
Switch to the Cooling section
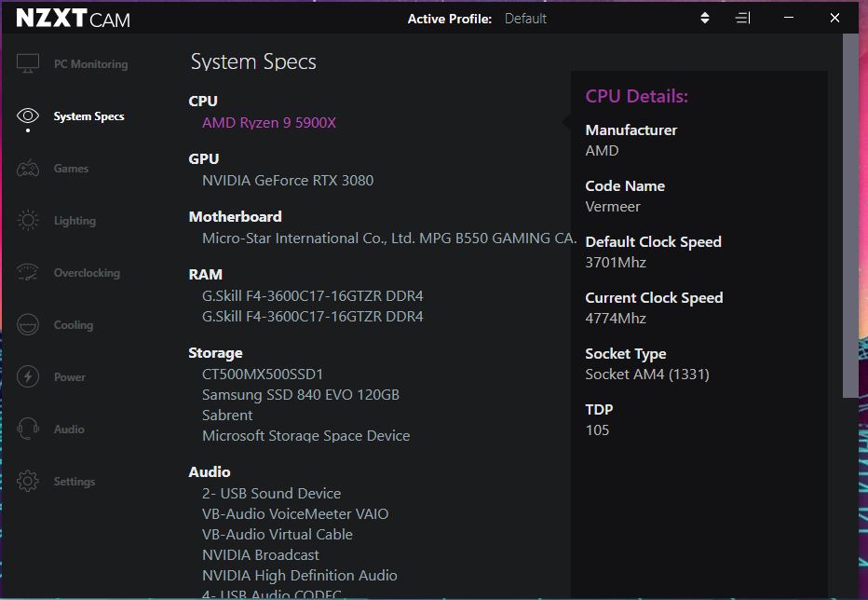pyautogui.click(x=73, y=324)
